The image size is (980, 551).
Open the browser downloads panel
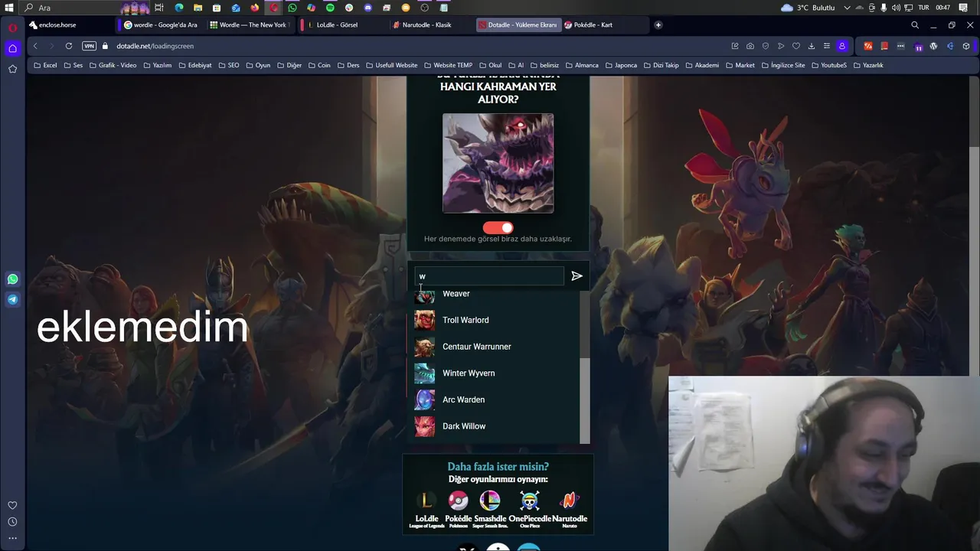812,46
